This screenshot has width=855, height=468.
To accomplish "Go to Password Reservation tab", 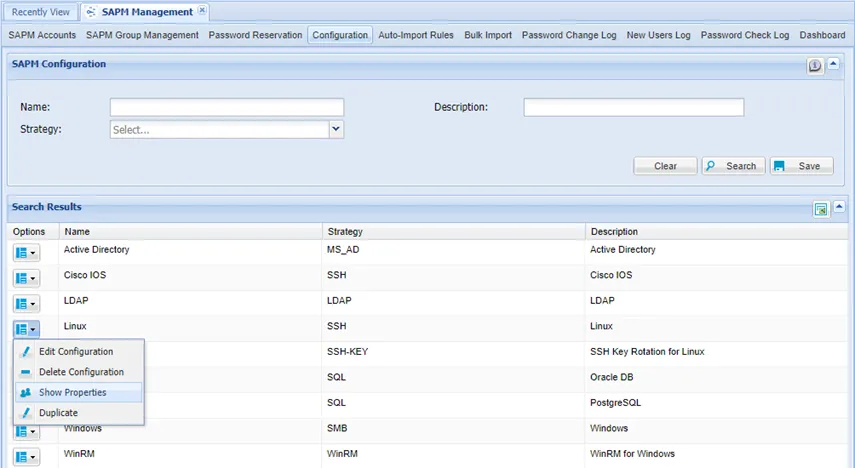I will pos(255,35).
